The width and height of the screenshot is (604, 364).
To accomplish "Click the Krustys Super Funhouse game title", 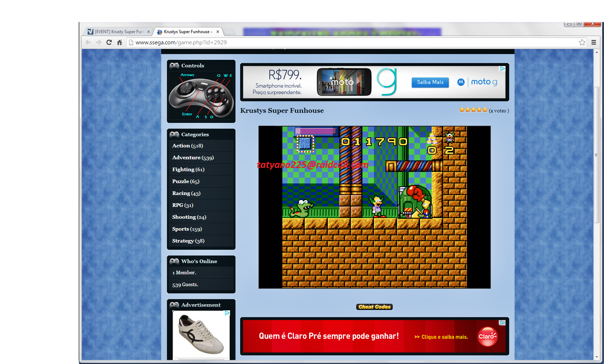I will tap(282, 111).
